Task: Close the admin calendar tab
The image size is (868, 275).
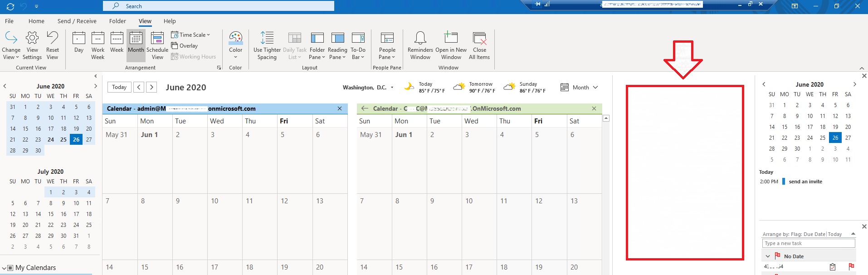Action: click(340, 108)
